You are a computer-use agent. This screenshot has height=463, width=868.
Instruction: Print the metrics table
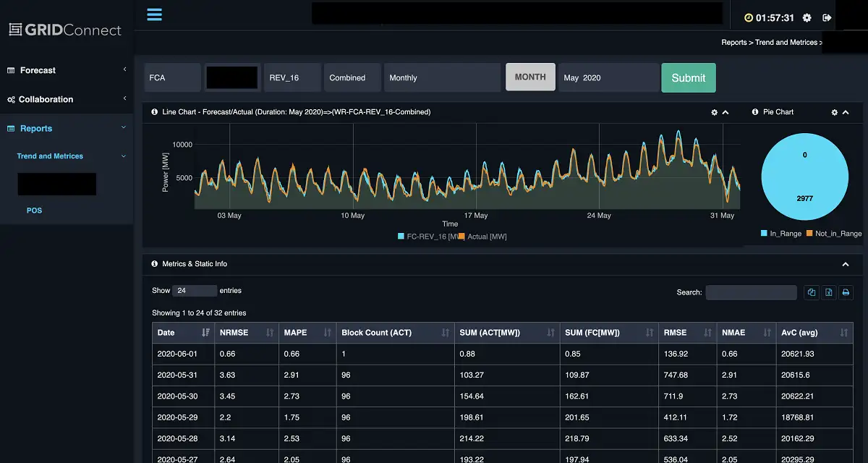846,292
